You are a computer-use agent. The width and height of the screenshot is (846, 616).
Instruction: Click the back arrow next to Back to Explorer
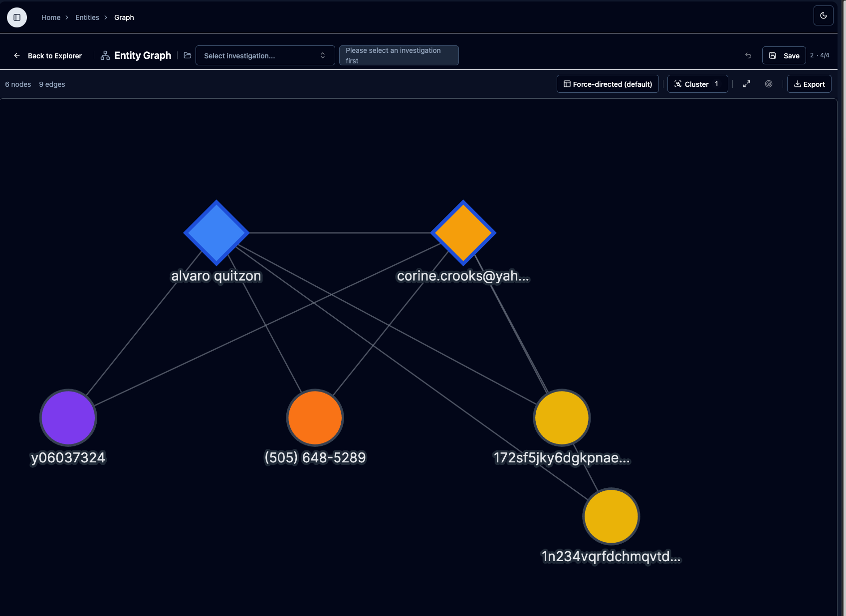[17, 56]
